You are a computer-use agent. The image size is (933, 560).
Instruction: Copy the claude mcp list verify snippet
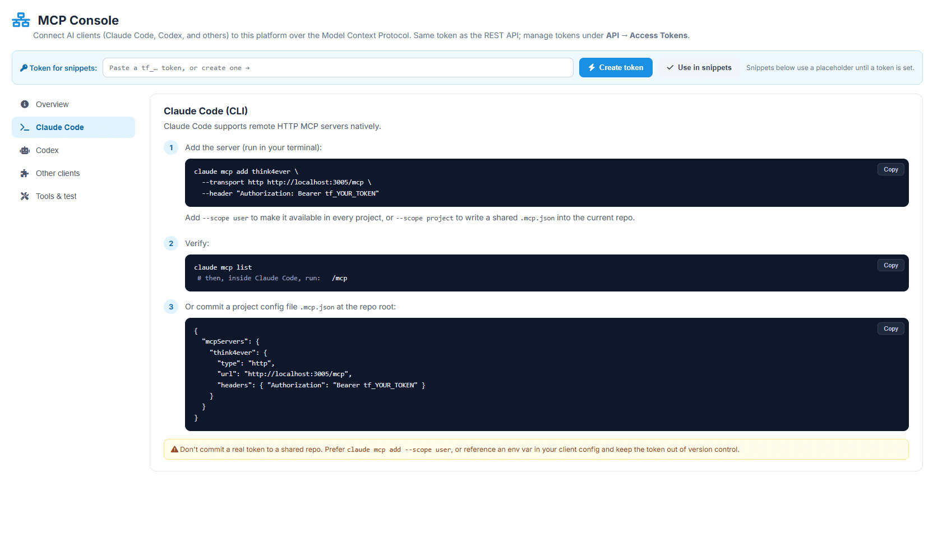(x=890, y=265)
